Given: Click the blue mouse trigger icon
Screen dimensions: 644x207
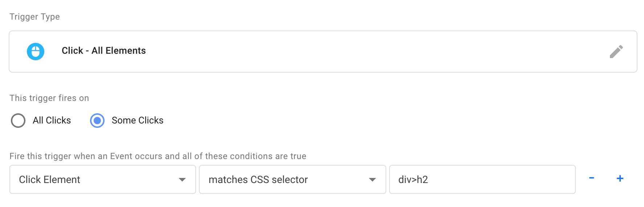Looking at the screenshot, I should pos(36,52).
